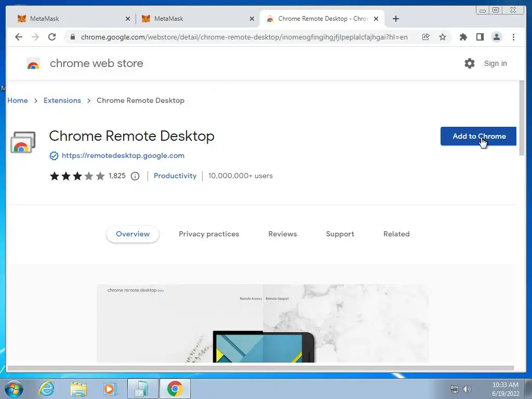Close the first MetaMask tab
Image resolution: width=532 pixels, height=399 pixels.
click(x=128, y=19)
